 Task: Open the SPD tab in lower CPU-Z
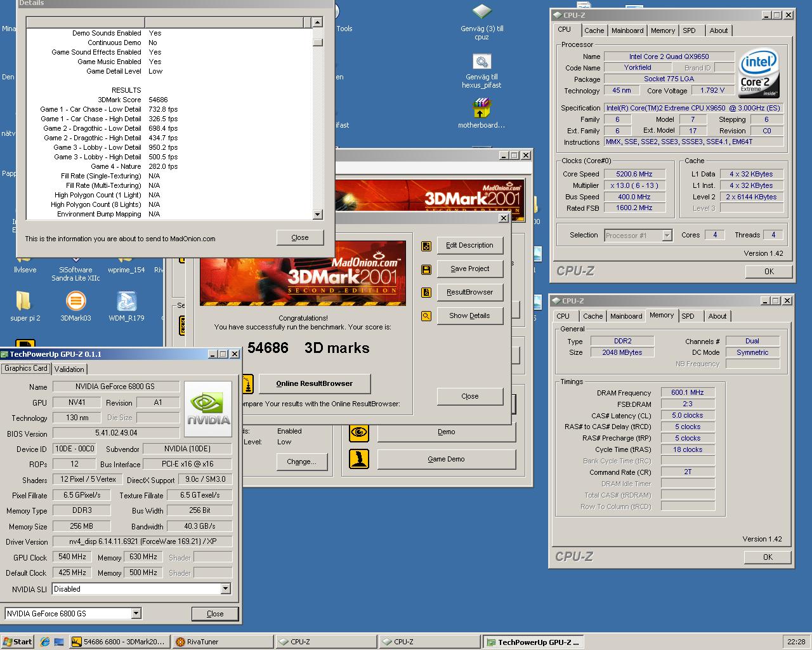688,316
